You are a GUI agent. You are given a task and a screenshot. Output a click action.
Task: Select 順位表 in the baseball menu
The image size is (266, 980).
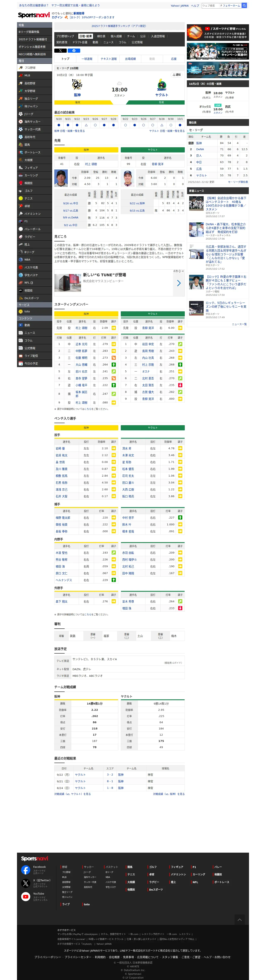(101, 36)
